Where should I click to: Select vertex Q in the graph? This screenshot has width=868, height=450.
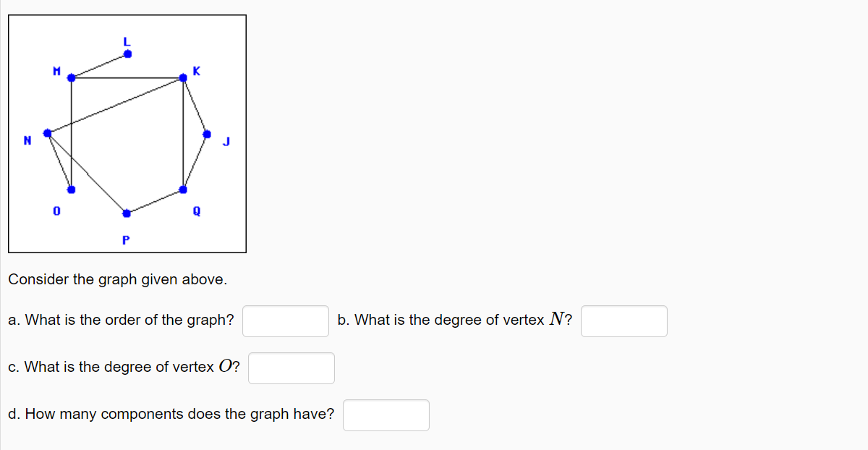(182, 190)
